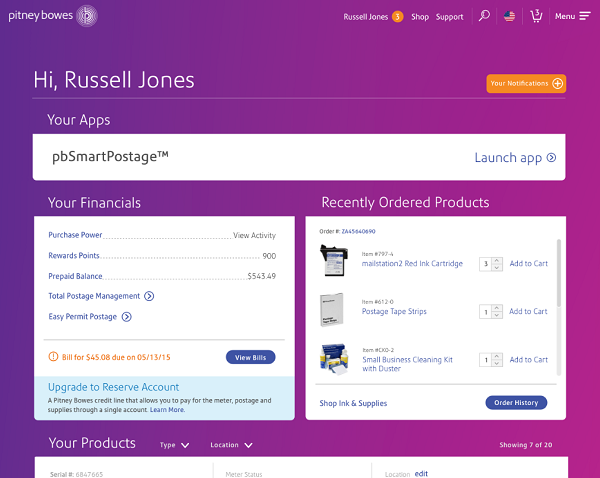Click quantity field for Cleaning Kit

485,360
